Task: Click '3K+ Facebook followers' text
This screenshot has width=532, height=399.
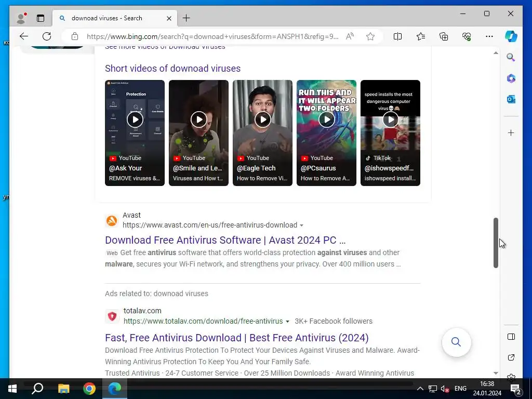Action: [x=334, y=321]
